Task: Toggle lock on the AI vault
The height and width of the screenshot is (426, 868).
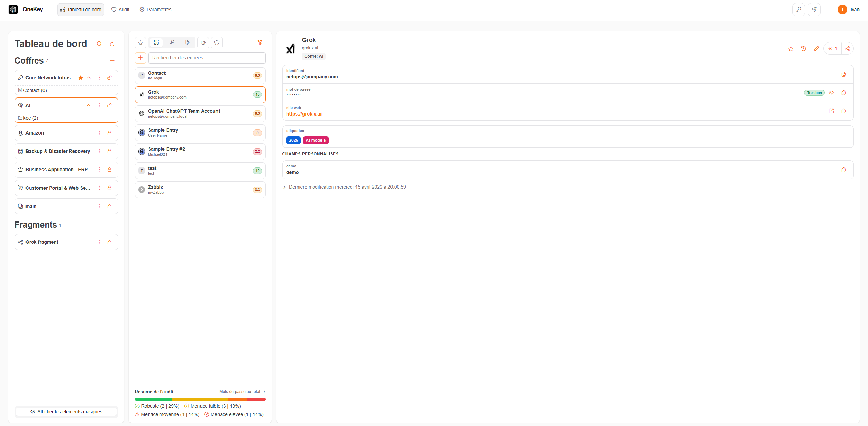Action: (x=109, y=105)
